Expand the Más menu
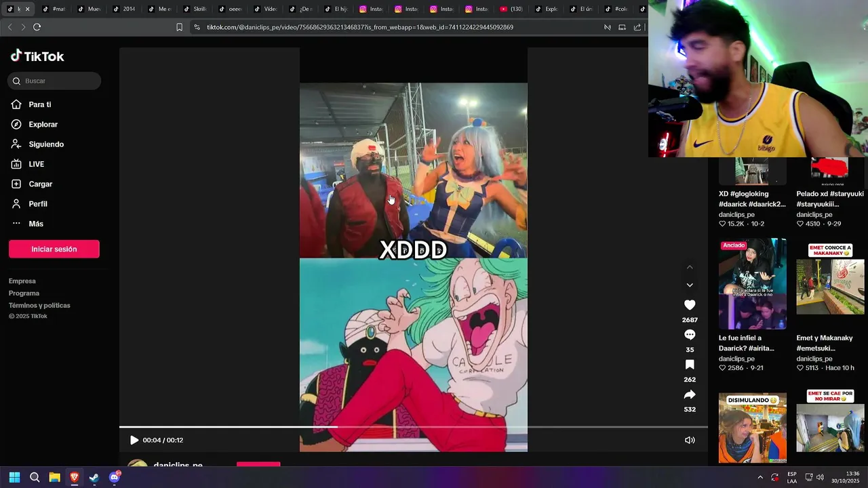Screen dimensions: 868x488 tap(35, 224)
